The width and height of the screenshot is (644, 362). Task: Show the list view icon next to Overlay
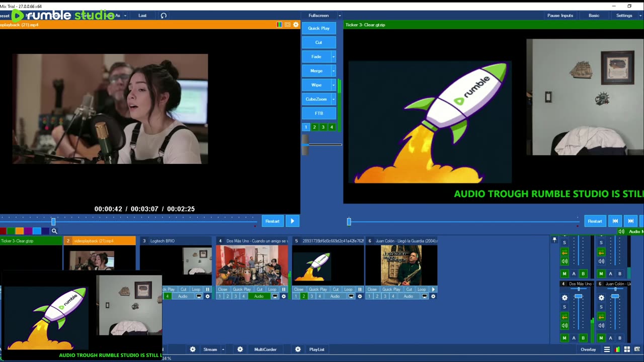pyautogui.click(x=607, y=349)
